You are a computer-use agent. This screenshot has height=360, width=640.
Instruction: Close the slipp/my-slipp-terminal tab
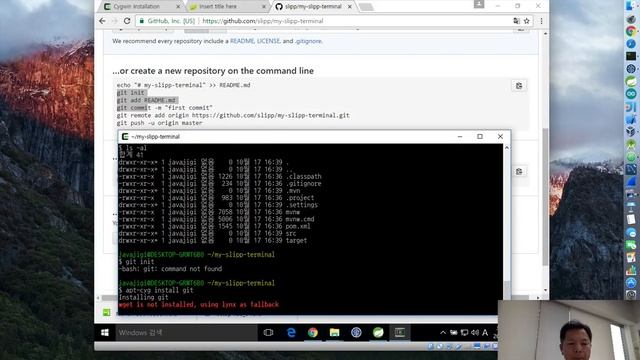[350, 7]
